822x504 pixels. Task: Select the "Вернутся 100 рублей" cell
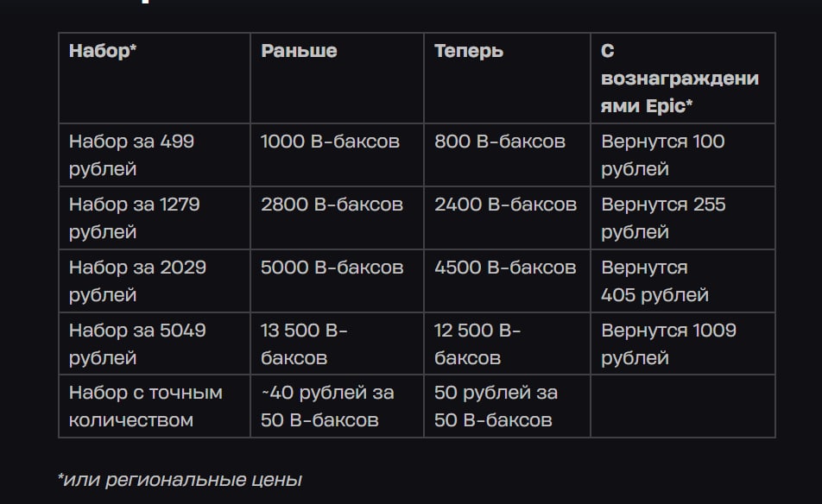point(663,155)
